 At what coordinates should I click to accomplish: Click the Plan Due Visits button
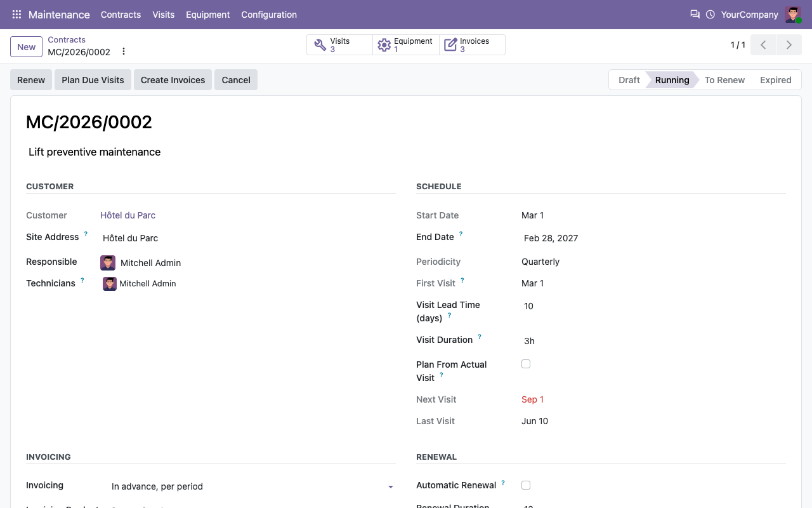click(93, 80)
